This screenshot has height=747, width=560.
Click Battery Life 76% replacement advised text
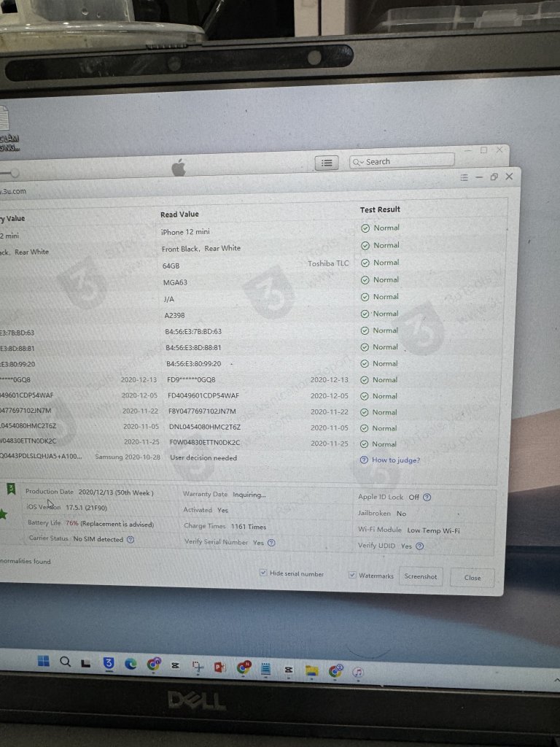[x=109, y=524]
